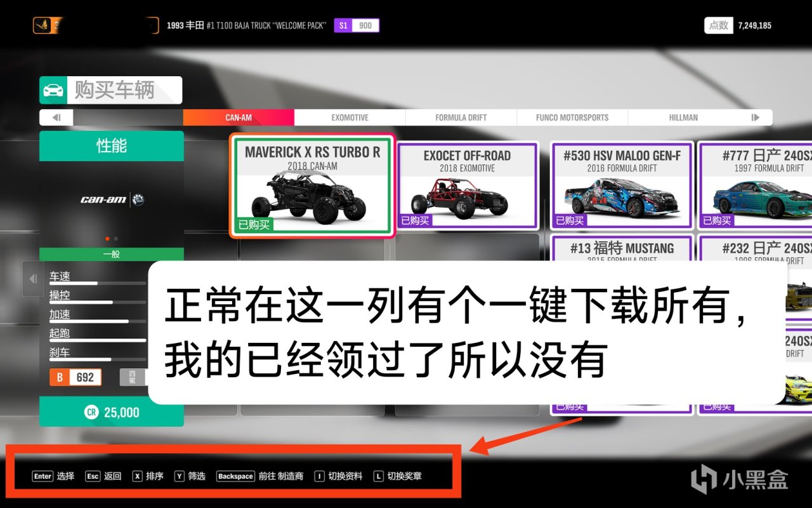Click the next manufacturer arrow
Viewport: 812px width, 508px height.
pyautogui.click(x=756, y=117)
